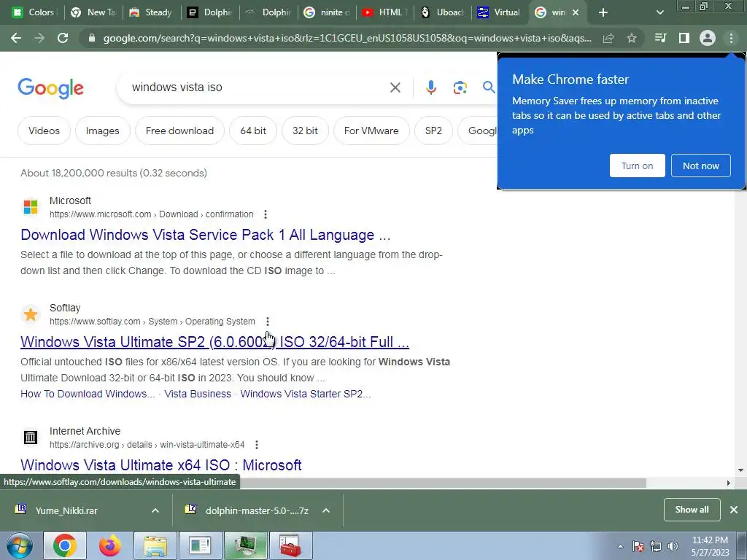Open the Chrome profile avatar
This screenshot has width=747, height=560.
(708, 38)
